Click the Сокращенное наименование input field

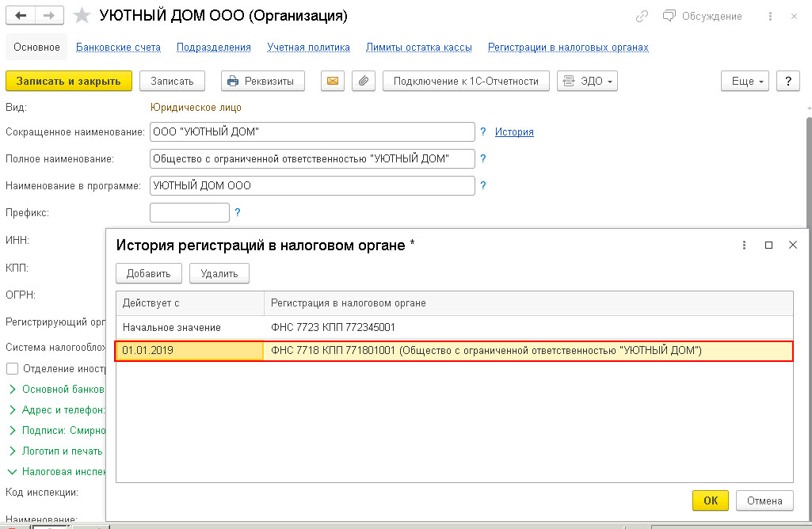(312, 132)
